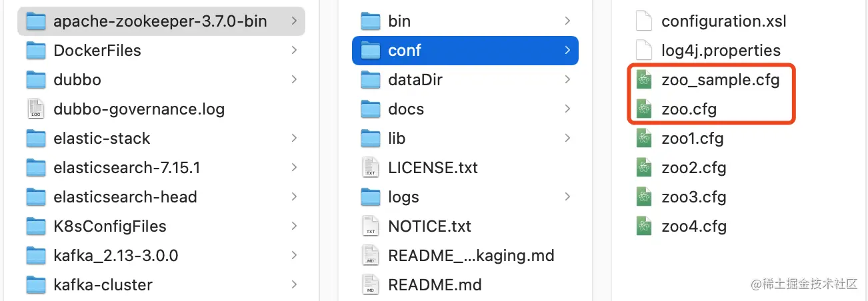
Task: Click the elastic-stack folder icon
Action: [35, 139]
